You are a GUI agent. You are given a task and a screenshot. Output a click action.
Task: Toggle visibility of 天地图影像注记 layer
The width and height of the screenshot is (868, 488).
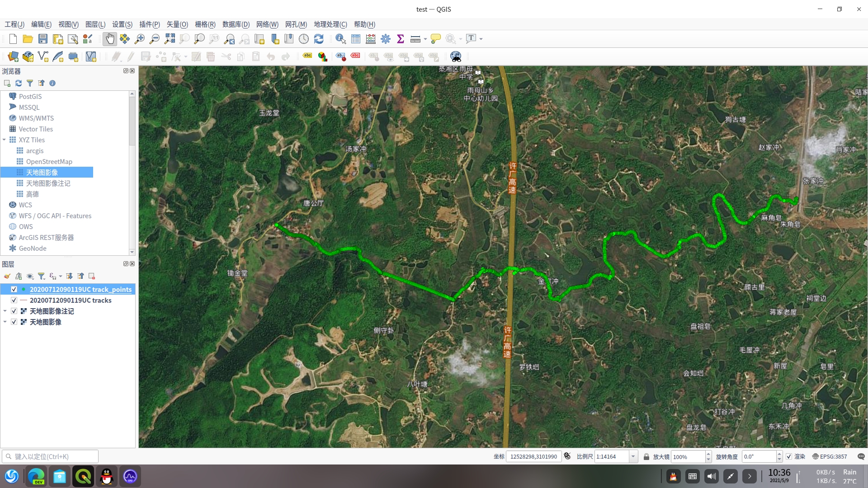pos(14,311)
